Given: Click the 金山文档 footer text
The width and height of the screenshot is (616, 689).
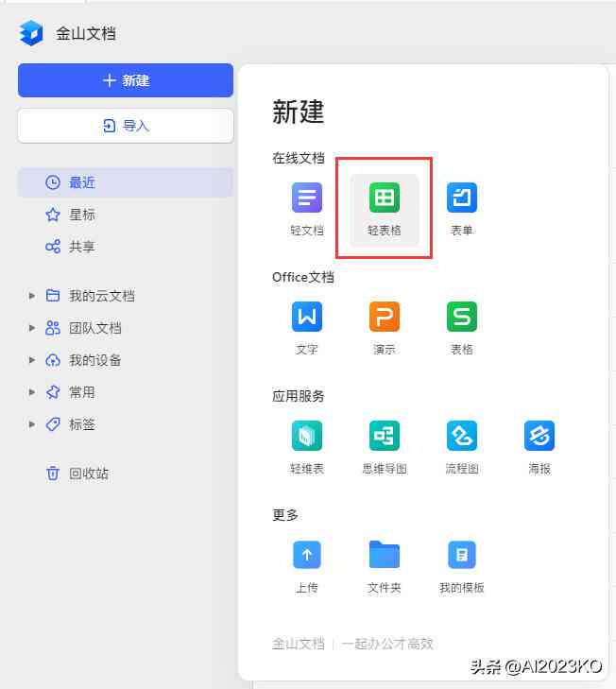Looking at the screenshot, I should click(x=299, y=644).
